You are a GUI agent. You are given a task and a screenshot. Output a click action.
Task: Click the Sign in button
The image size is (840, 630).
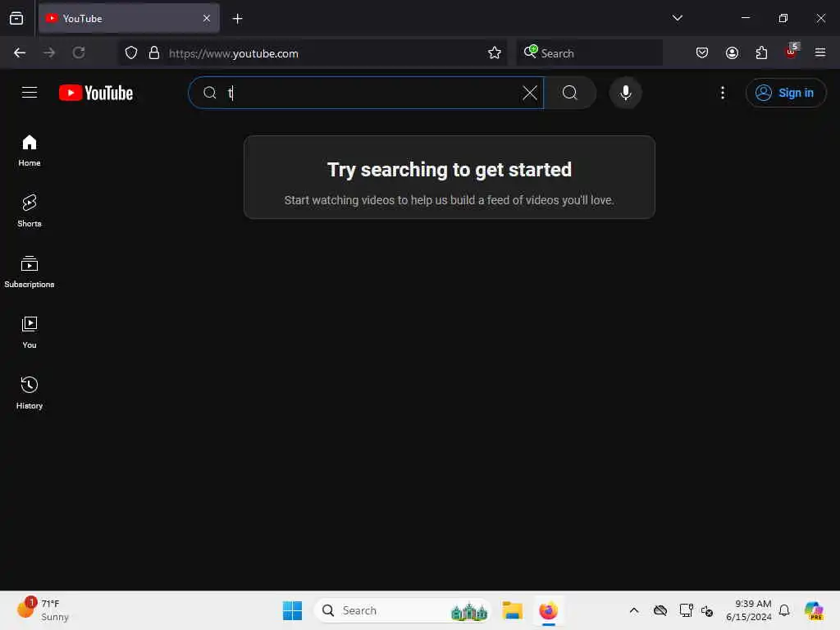click(x=785, y=93)
